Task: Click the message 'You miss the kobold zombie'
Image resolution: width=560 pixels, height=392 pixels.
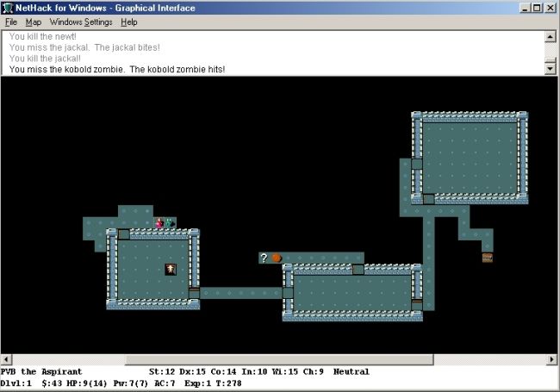Action: tap(66, 69)
